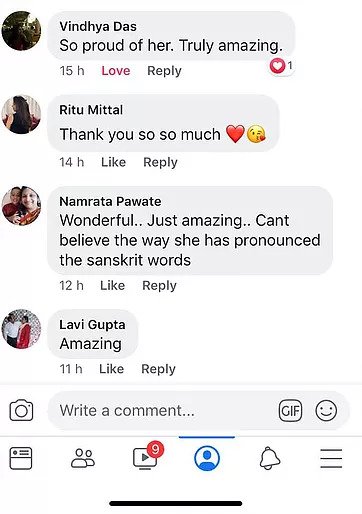Open the Notifications bell
The width and height of the screenshot is (362, 514).
[x=270, y=458]
